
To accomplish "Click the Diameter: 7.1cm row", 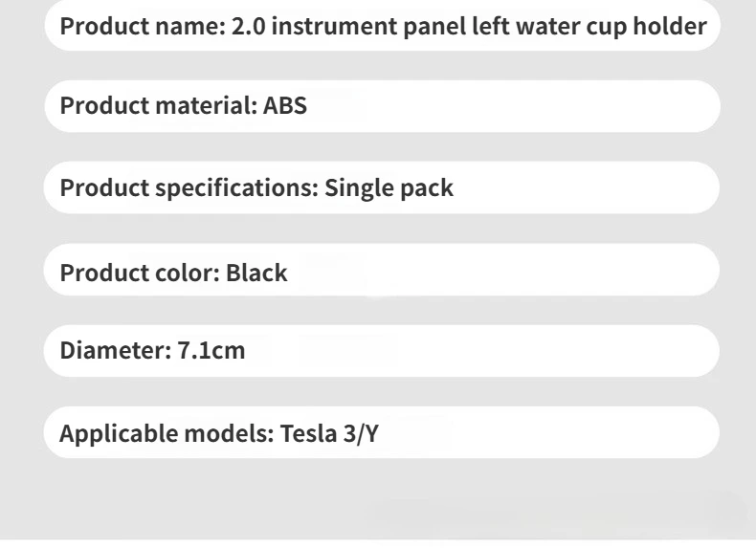I will click(x=382, y=351).
